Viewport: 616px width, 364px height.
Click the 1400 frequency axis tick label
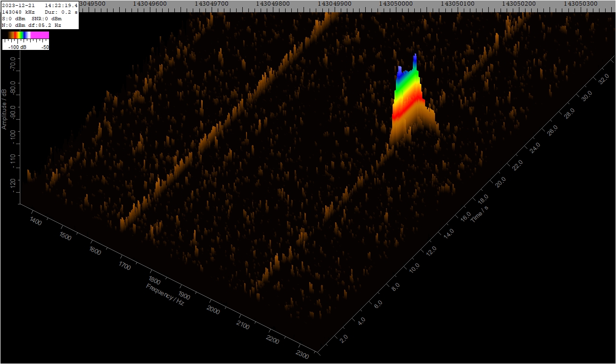point(35,220)
